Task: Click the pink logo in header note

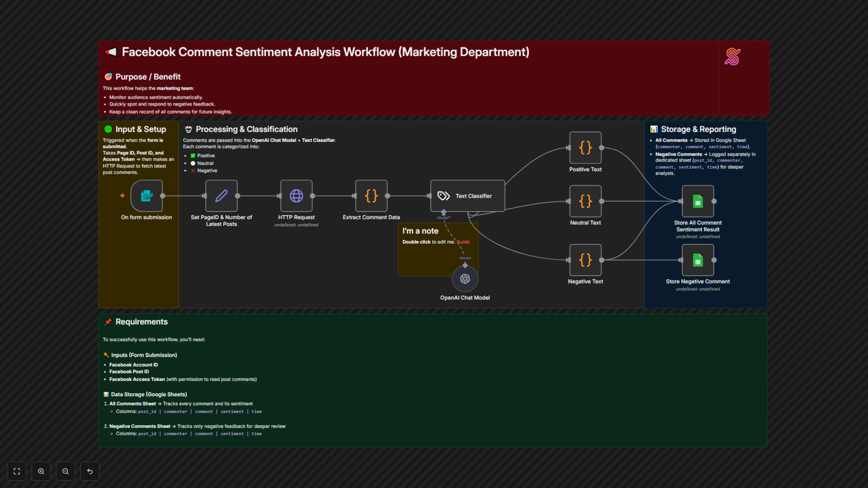Action: pyautogui.click(x=733, y=56)
